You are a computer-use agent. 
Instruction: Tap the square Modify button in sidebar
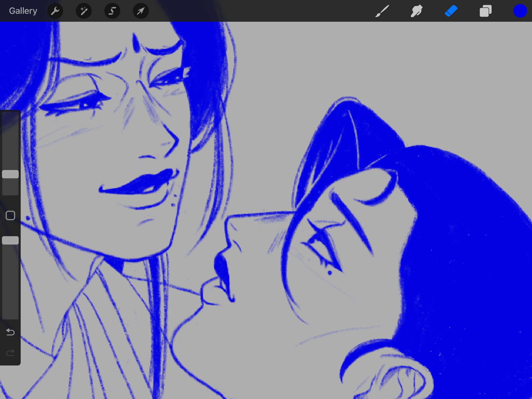tap(10, 215)
